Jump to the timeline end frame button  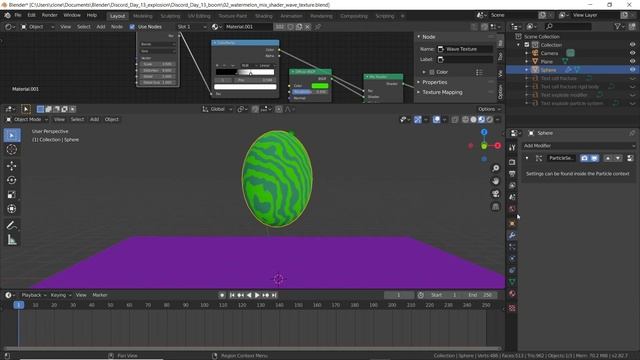pyautogui.click(x=274, y=295)
